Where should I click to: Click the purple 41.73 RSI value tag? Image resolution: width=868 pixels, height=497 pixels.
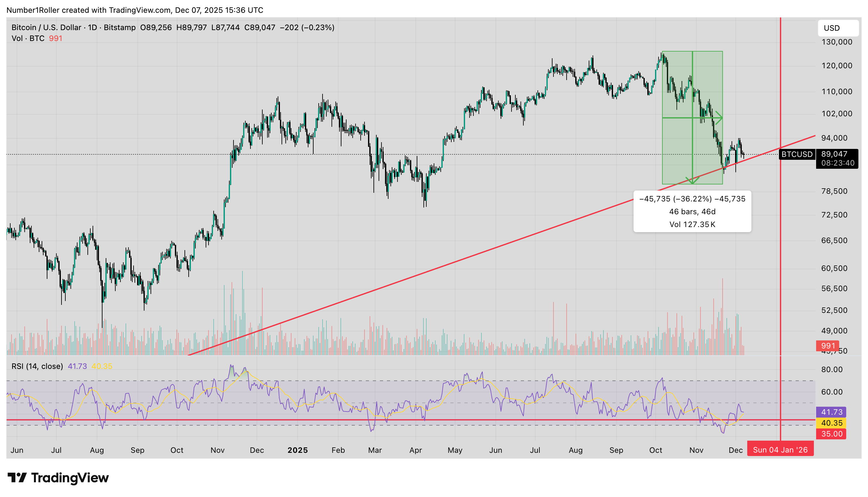click(831, 412)
